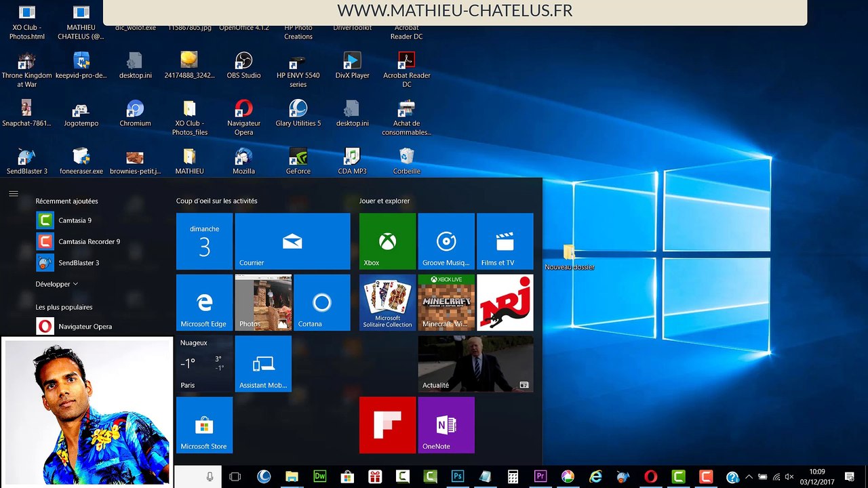Open Internet Explorer from the taskbar
868x488 pixels.
tap(595, 477)
